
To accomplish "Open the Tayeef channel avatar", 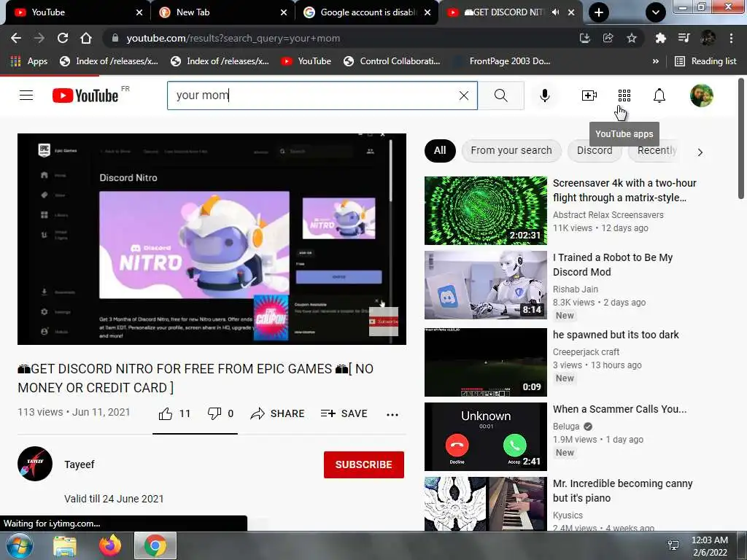I will 35,463.
